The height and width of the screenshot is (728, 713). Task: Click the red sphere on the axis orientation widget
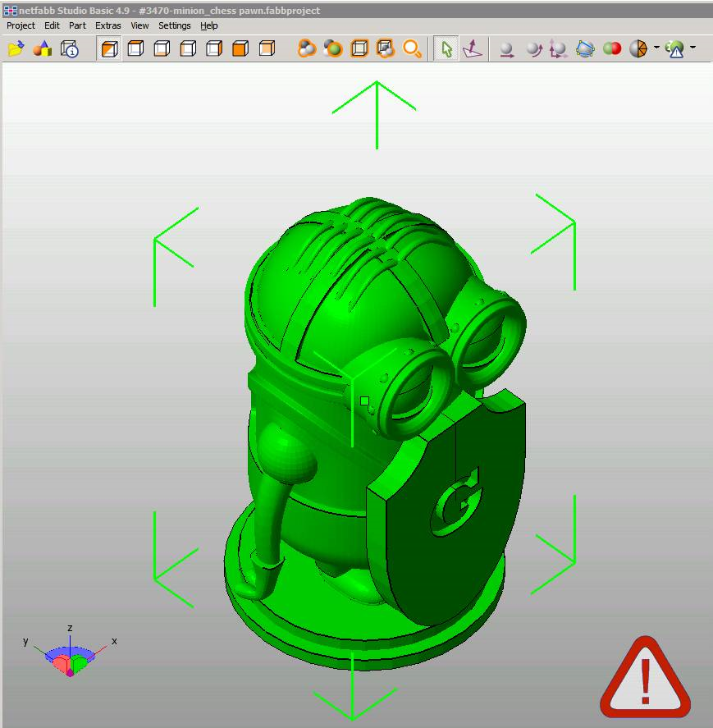coord(61,663)
